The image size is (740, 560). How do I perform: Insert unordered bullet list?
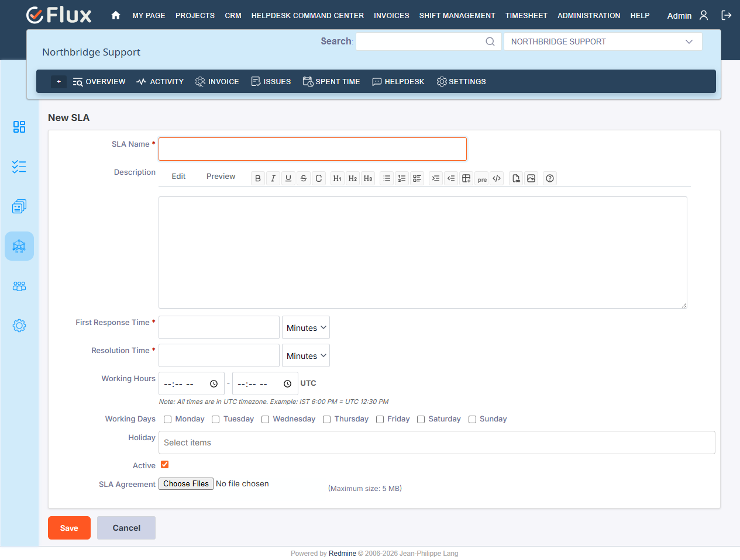[x=387, y=178]
